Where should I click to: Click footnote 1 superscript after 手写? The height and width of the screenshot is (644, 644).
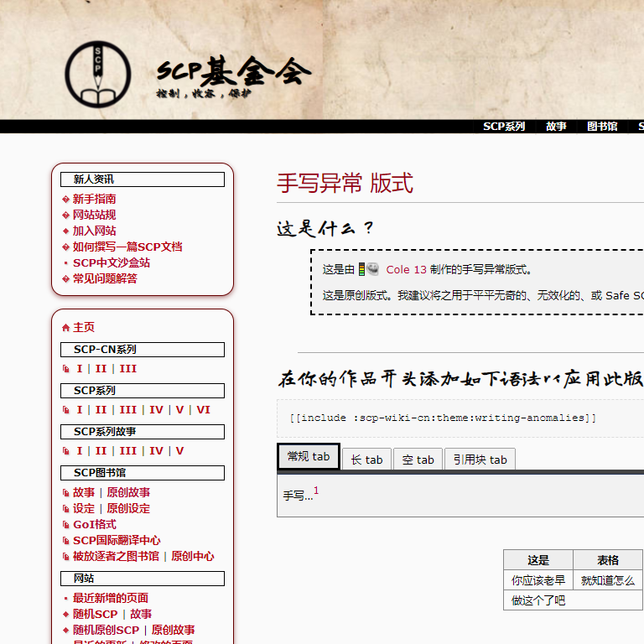(316, 491)
